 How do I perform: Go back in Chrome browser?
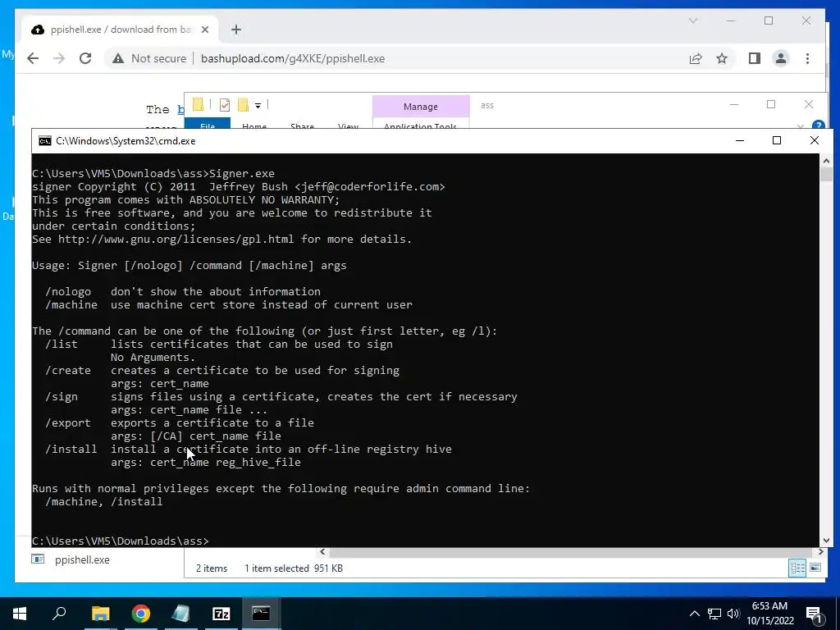click(33, 58)
